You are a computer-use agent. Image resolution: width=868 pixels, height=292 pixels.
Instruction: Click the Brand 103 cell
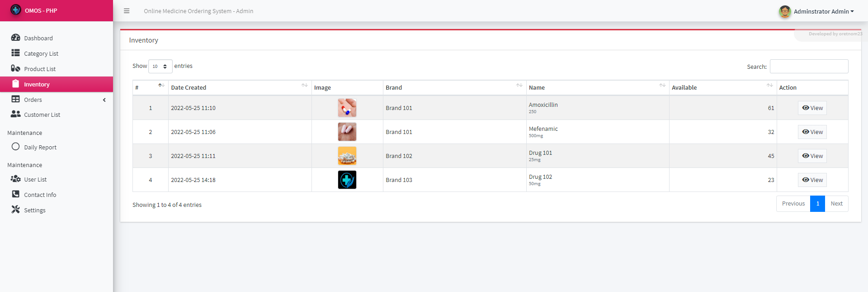pyautogui.click(x=455, y=180)
